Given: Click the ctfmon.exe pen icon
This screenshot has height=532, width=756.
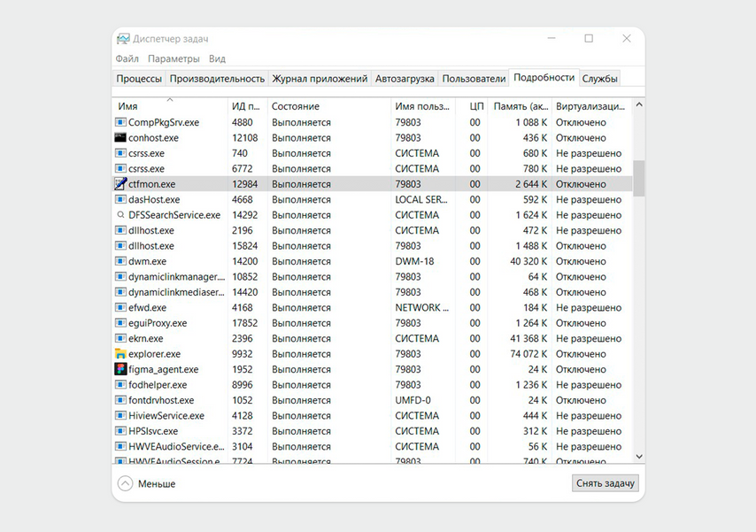Looking at the screenshot, I should pyautogui.click(x=120, y=184).
